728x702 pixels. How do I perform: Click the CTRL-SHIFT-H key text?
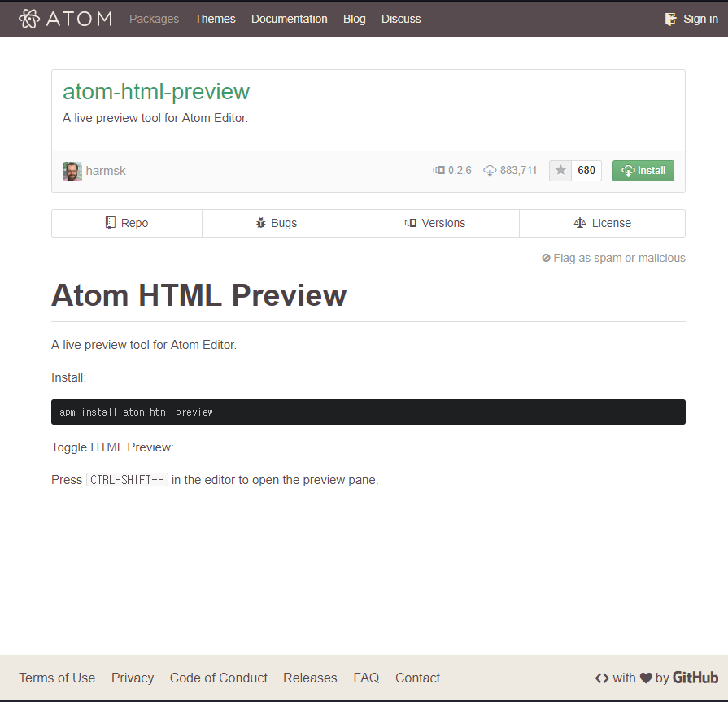pos(127,480)
